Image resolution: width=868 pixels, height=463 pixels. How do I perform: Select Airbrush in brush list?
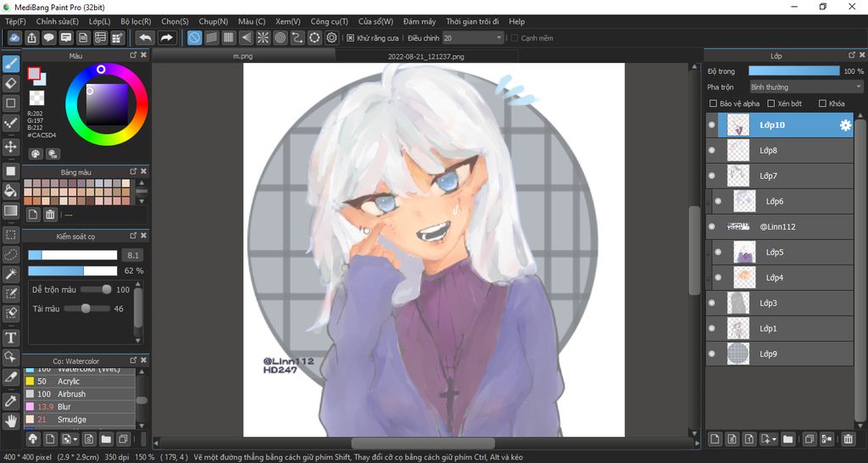(79, 393)
